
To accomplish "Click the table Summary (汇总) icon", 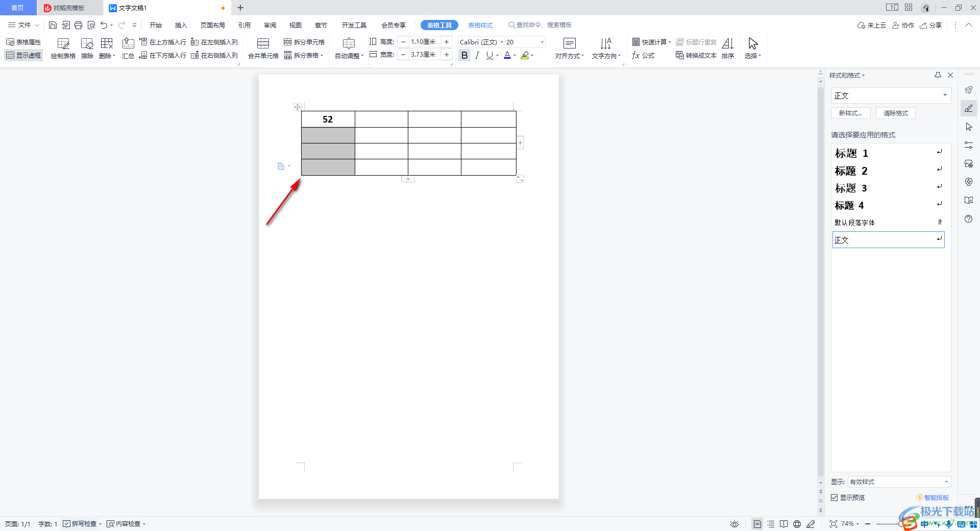I will pyautogui.click(x=128, y=49).
